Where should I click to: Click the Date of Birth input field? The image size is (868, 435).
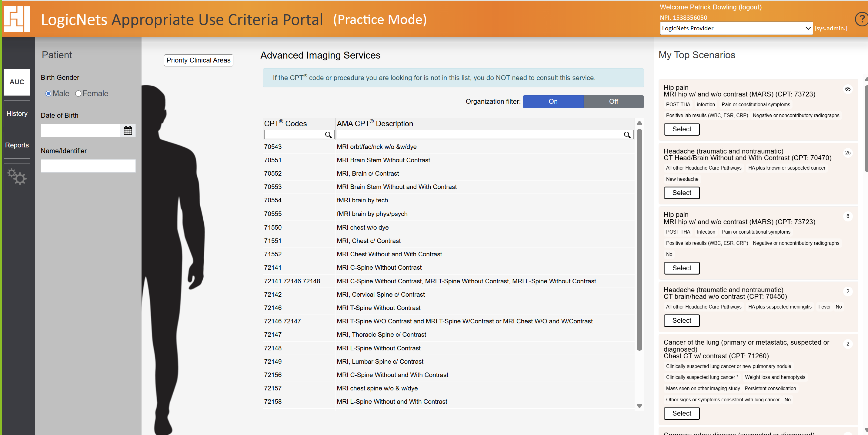pos(81,130)
